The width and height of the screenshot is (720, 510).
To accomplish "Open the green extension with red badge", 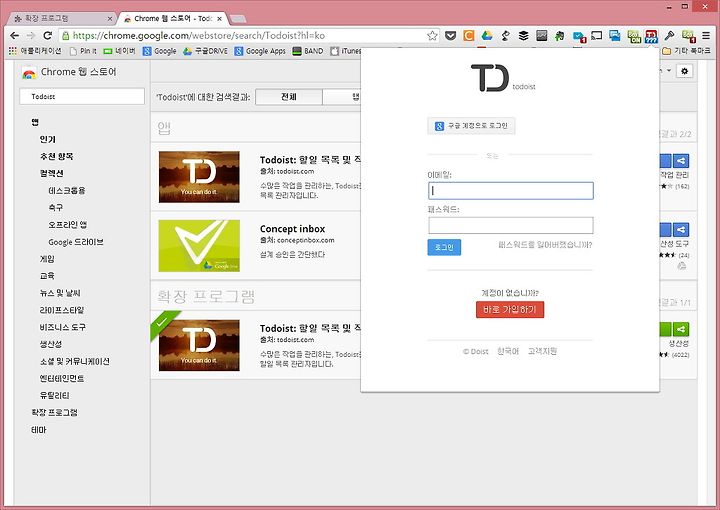I will [688, 36].
